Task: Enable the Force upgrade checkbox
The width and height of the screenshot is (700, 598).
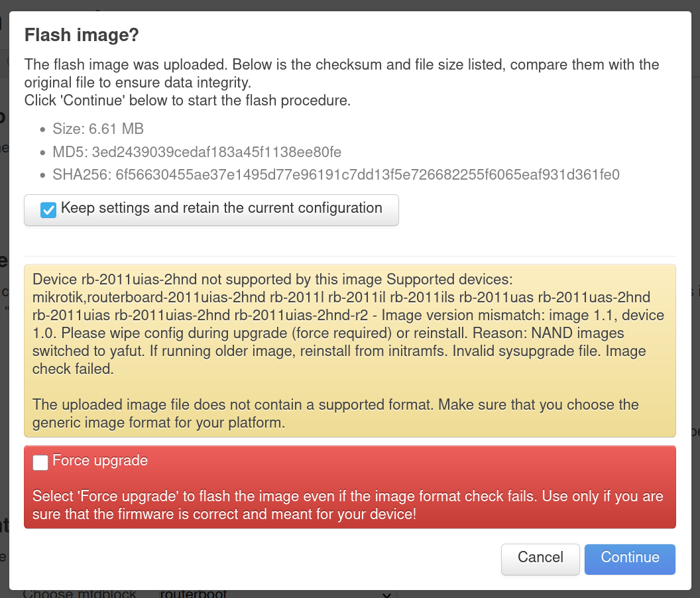Action: (40, 462)
